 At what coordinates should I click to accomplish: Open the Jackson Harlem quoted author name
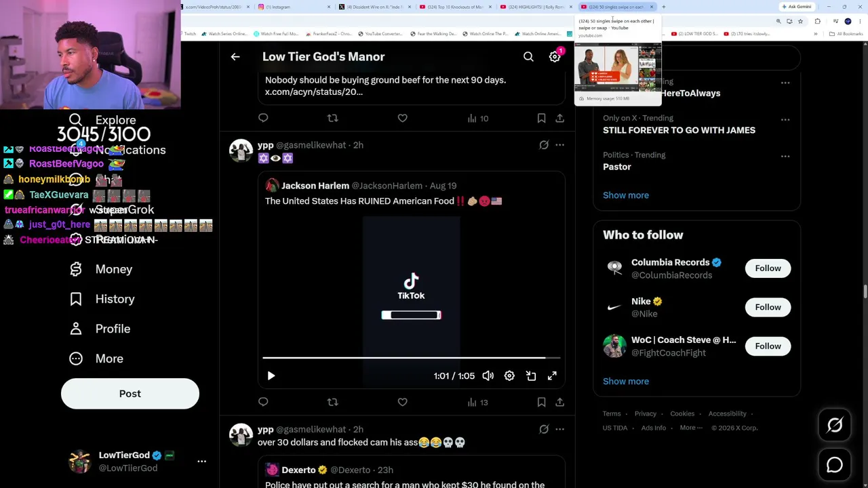coord(315,186)
